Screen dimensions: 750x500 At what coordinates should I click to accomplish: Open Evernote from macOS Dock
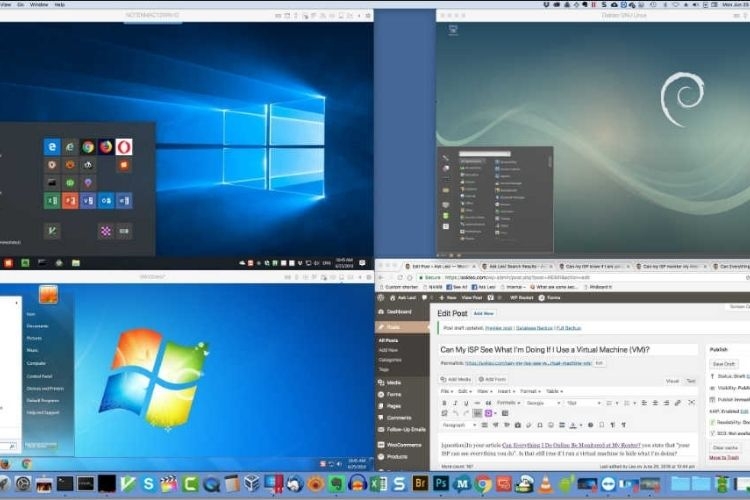(x=337, y=484)
